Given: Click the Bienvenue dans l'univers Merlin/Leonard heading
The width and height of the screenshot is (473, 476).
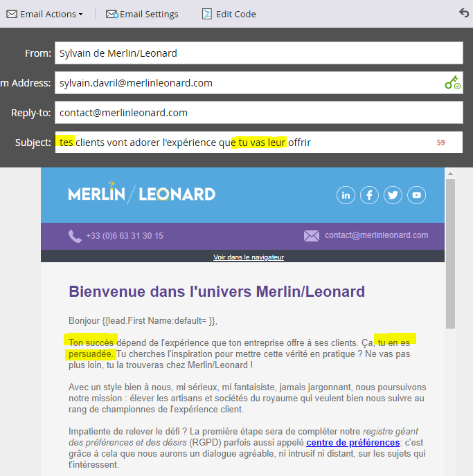Looking at the screenshot, I should pyautogui.click(x=217, y=292).
